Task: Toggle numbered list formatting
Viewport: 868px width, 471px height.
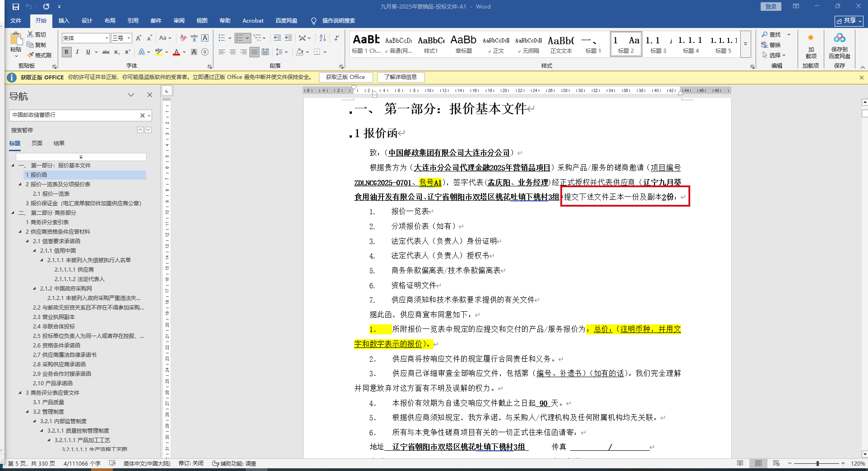Action: click(x=240, y=38)
